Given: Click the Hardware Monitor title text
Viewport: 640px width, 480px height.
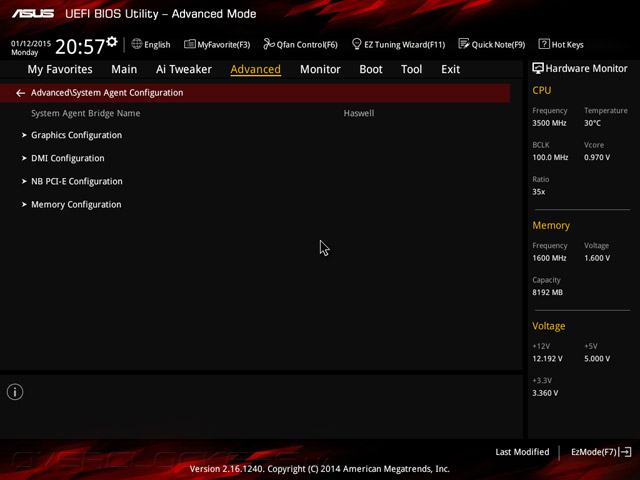Looking at the screenshot, I should pyautogui.click(x=586, y=69).
